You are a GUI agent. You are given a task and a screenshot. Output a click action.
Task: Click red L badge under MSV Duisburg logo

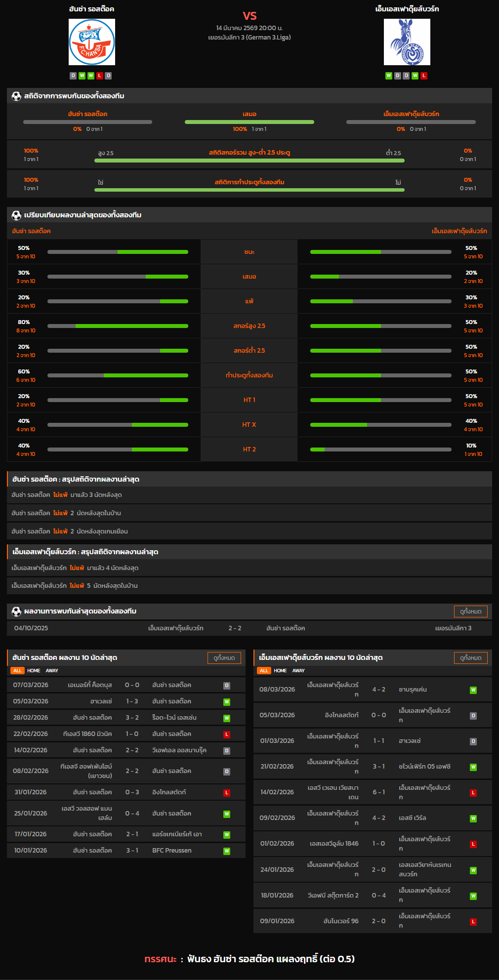[424, 76]
